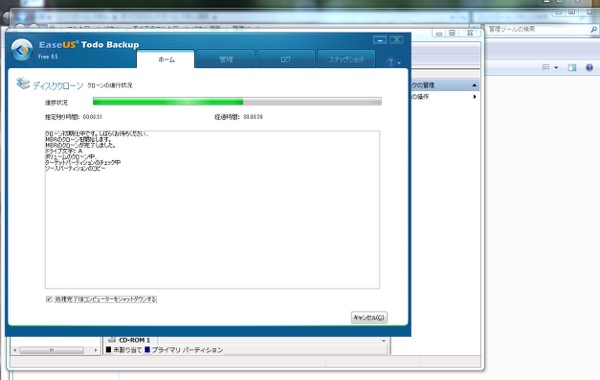Click the horizontal scrollbar thumb in left pane
600x380 pixels.
[51, 350]
